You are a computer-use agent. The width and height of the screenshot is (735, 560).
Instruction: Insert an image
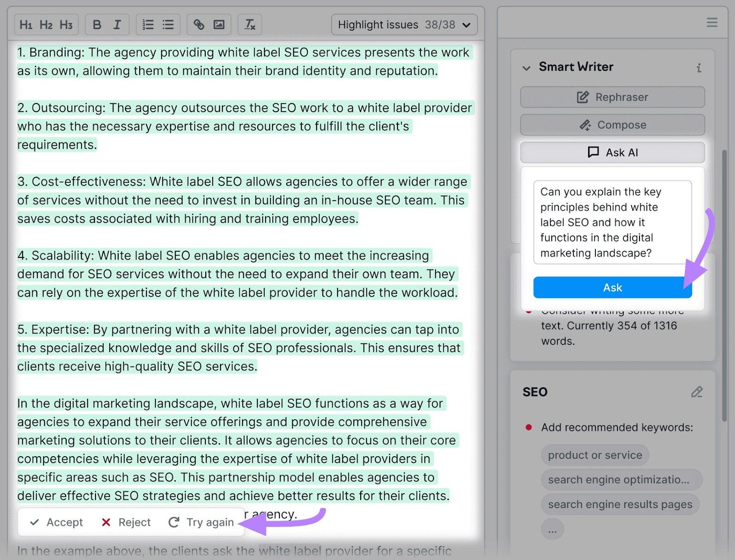point(220,24)
